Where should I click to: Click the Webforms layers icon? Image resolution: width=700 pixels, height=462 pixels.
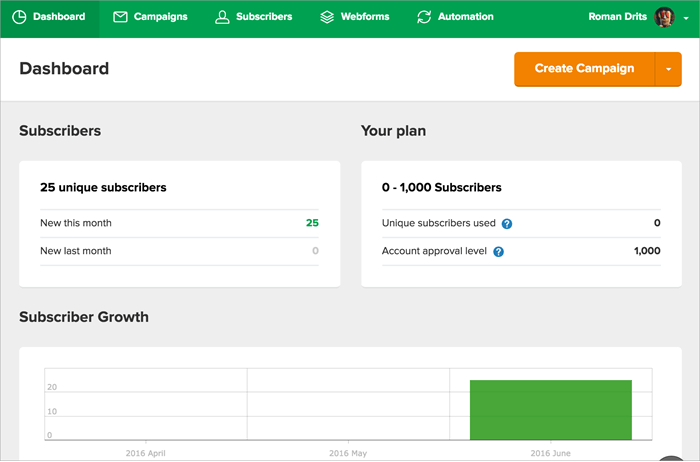pyautogui.click(x=327, y=17)
